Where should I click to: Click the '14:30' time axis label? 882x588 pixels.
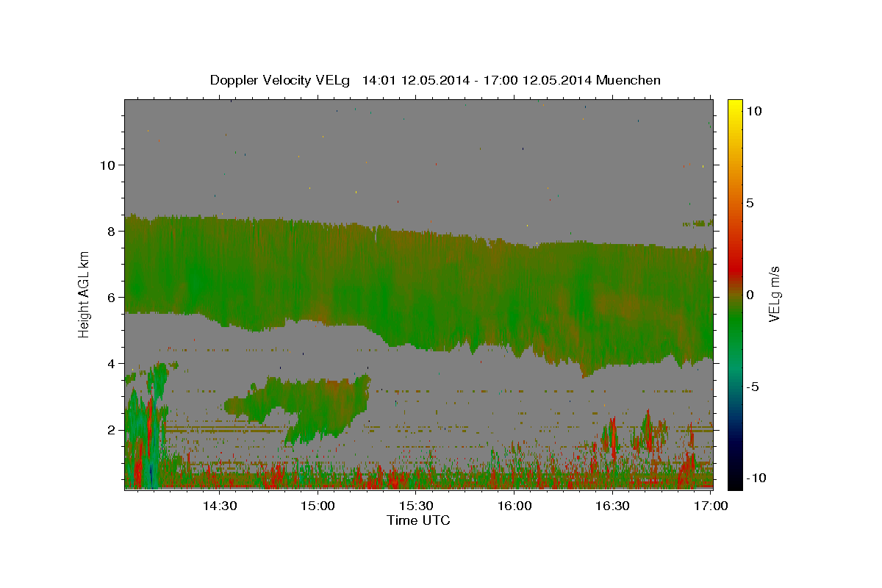tap(219, 506)
